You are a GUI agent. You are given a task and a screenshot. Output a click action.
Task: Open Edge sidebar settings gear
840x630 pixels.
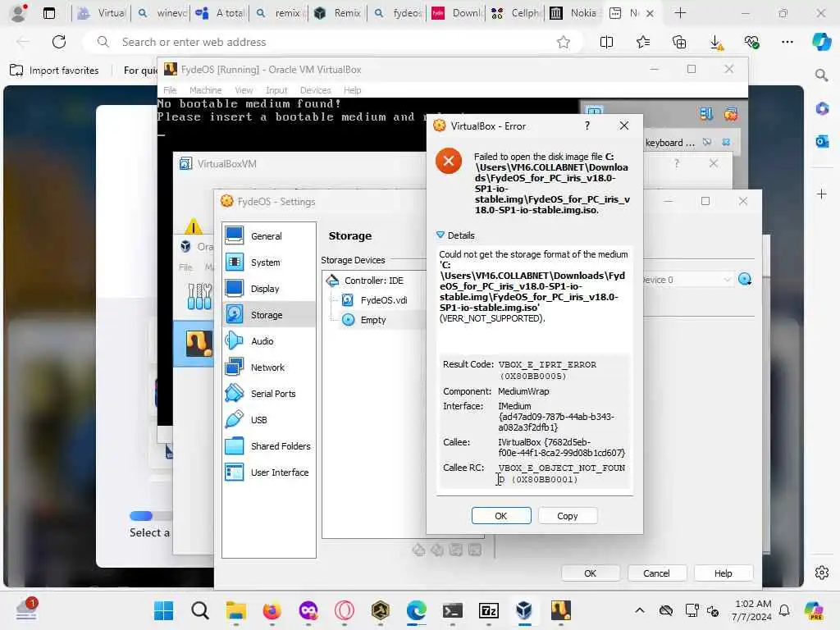822,573
